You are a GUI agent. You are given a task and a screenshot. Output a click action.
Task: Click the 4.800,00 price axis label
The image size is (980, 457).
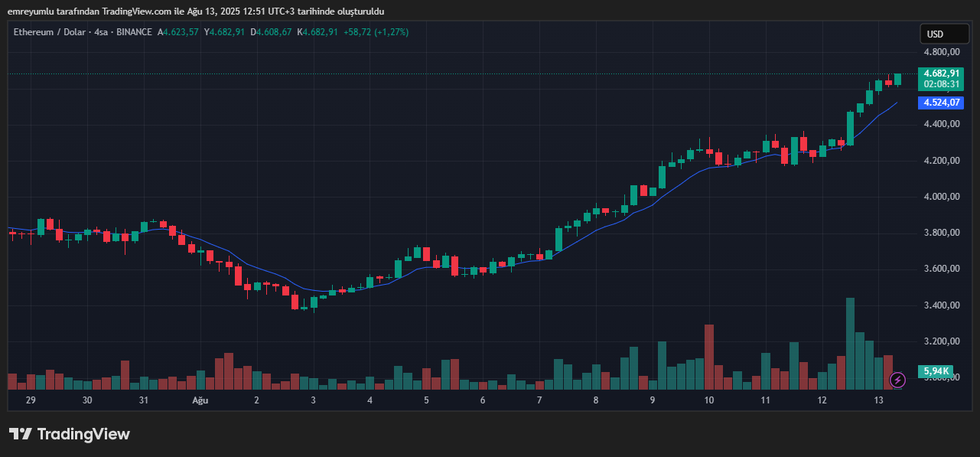point(941,52)
